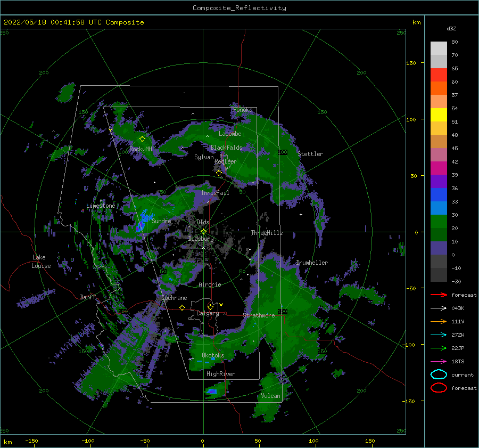Click the Cochrane label
The image size is (479, 448).
tap(174, 298)
